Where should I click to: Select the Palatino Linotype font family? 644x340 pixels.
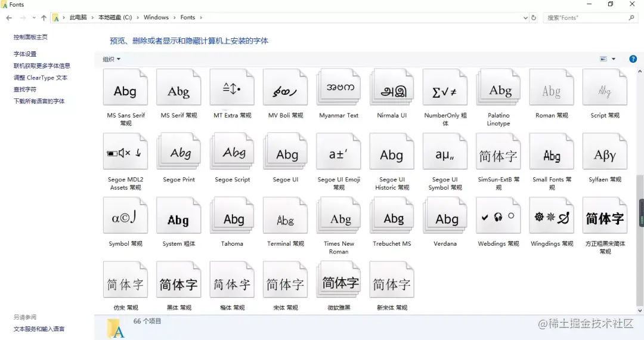tap(498, 87)
